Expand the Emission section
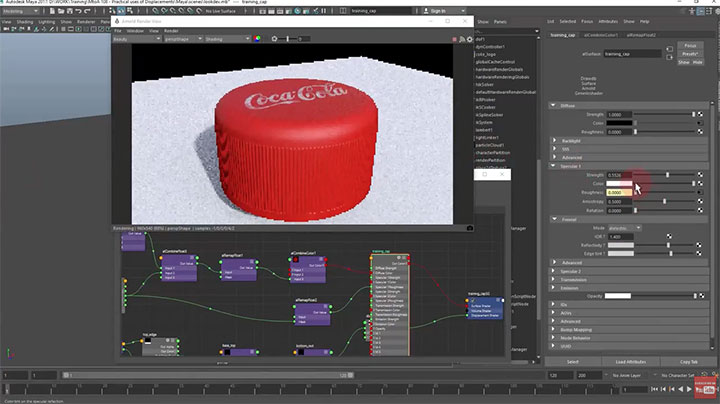720x404 pixels. pyautogui.click(x=553, y=288)
